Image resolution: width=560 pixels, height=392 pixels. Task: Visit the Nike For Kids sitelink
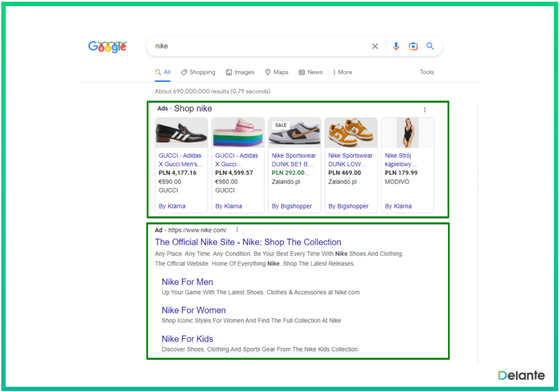point(187,339)
